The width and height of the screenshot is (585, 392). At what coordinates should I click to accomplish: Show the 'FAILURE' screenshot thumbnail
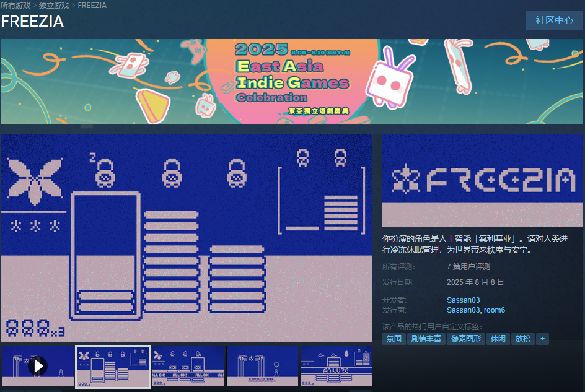click(x=337, y=366)
